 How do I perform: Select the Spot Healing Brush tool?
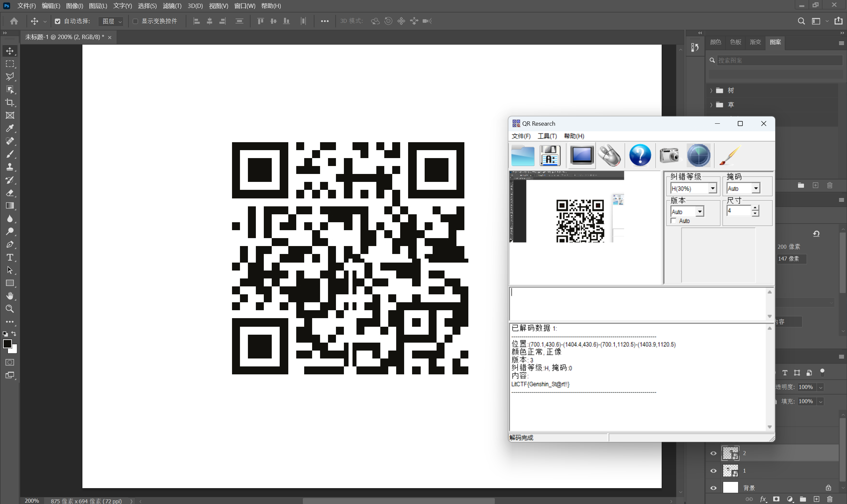click(10, 141)
